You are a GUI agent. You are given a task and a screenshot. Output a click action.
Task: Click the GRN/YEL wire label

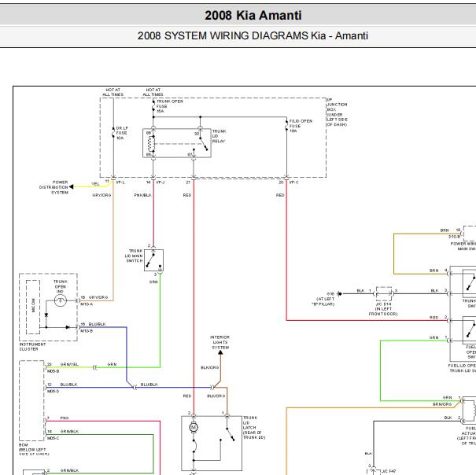69,364
